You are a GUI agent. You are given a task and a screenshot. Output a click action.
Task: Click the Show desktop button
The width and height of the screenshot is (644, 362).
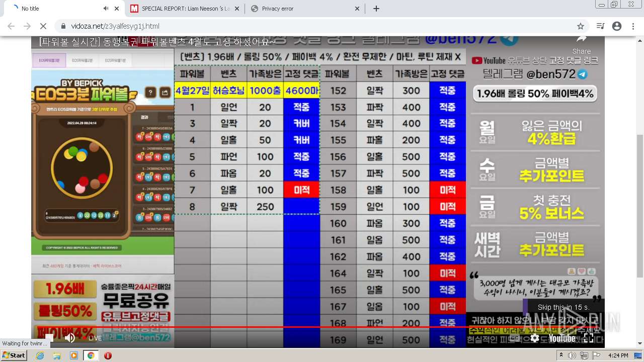[x=639, y=355]
